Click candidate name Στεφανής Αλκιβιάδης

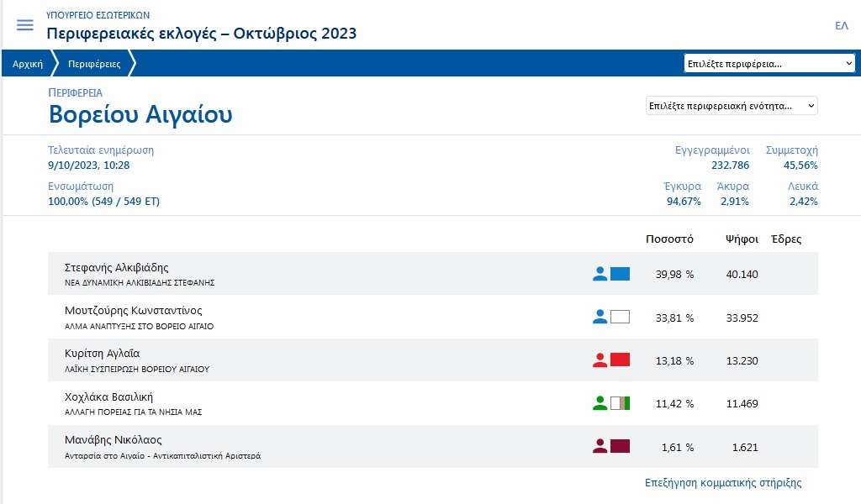pyautogui.click(x=117, y=268)
